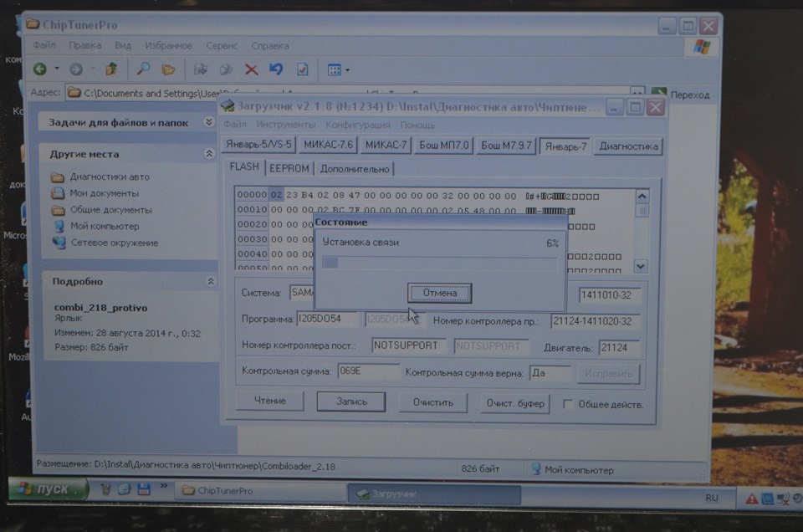Screen dimensions: 803x532
Task: Open the Инструменты menu in Загрузчик
Action: click(x=285, y=125)
